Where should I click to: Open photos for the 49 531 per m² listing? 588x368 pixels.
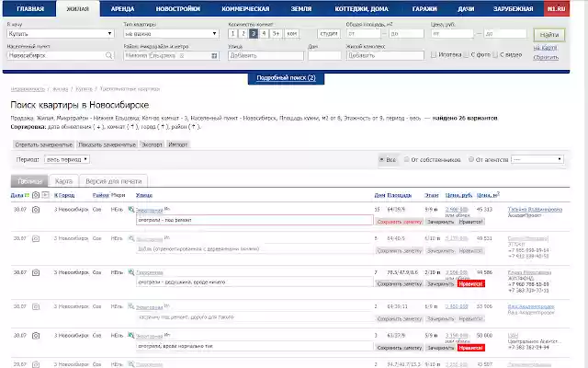pos(36,238)
